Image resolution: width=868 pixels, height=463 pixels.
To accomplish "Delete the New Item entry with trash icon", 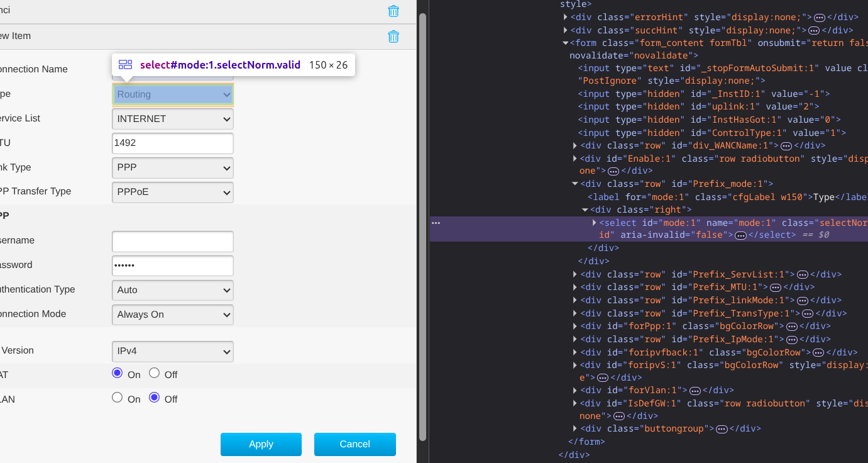I will click(x=393, y=36).
